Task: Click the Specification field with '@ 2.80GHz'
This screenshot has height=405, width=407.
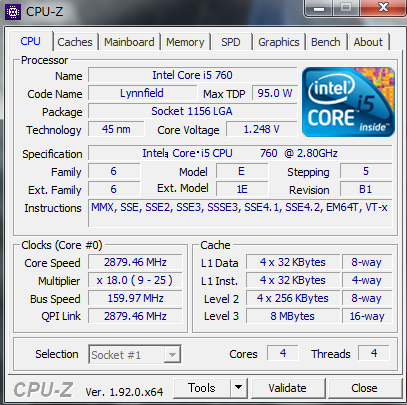Action: pyautogui.click(x=240, y=153)
